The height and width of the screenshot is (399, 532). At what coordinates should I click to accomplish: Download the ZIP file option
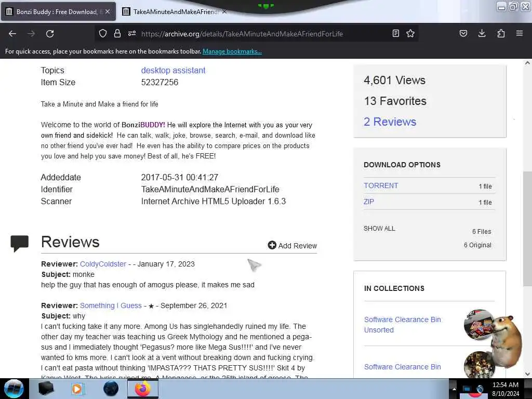pyautogui.click(x=369, y=202)
